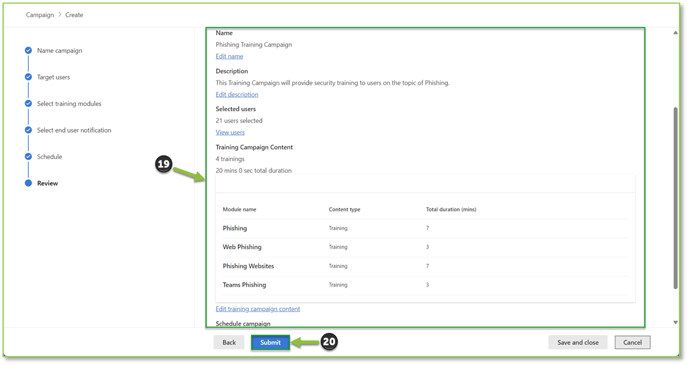Sort by the Module name column header
Screen dimensions: 688x365
tap(239, 210)
